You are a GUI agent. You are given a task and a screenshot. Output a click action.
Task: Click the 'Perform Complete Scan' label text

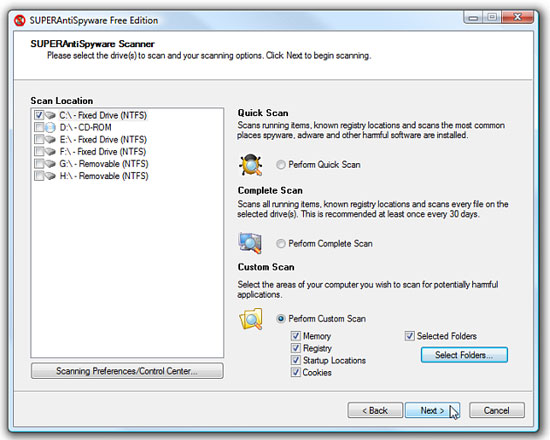(x=330, y=244)
